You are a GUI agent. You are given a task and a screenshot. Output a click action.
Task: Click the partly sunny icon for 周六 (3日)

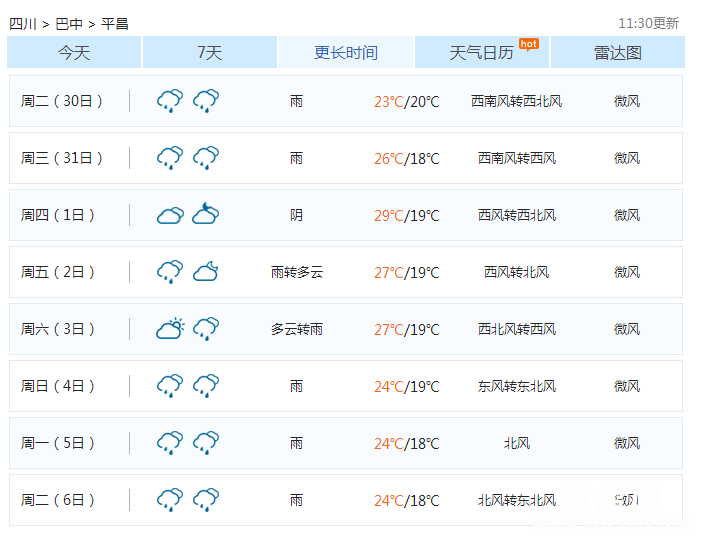pyautogui.click(x=170, y=328)
